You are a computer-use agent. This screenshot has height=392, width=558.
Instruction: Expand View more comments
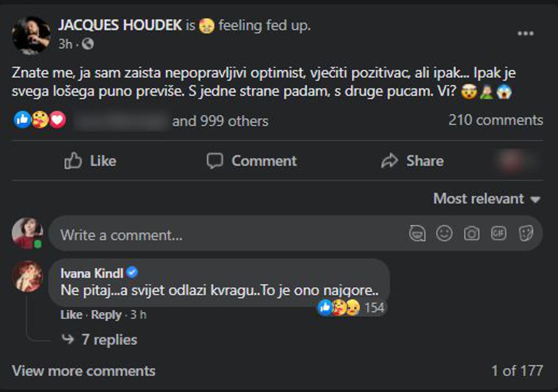(84, 371)
